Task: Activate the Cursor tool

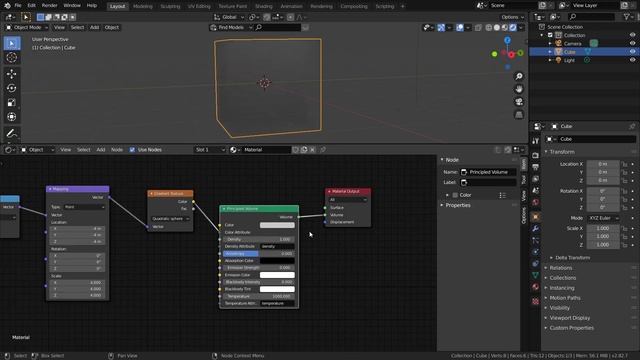Action: (x=12, y=58)
